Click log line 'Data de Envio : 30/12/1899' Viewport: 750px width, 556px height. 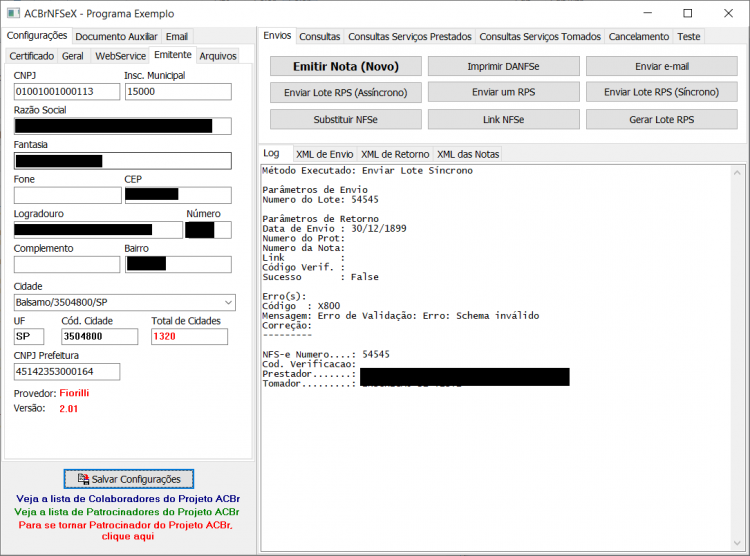(334, 229)
